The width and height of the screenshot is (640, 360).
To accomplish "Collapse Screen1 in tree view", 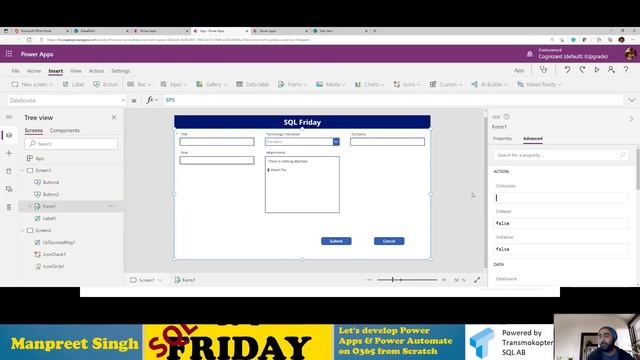I will point(23,170).
